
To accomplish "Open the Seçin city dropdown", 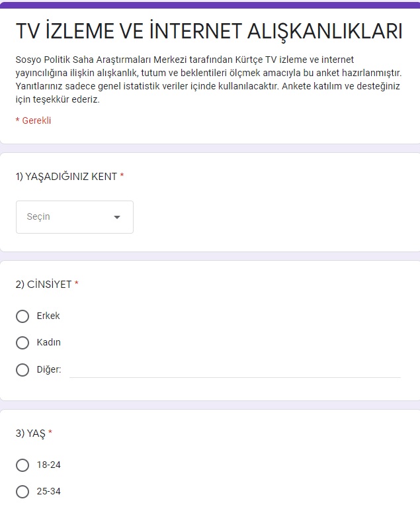I will (75, 216).
